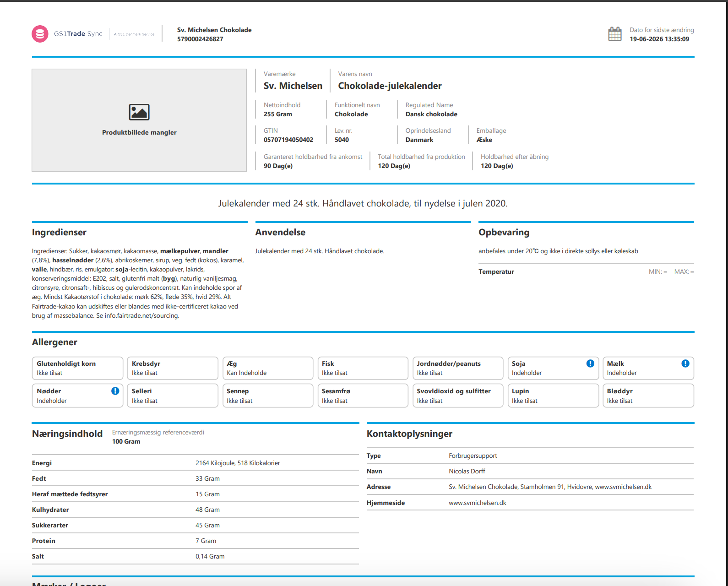Click the calendar icon beside last change date
728x586 pixels.
pos(615,34)
